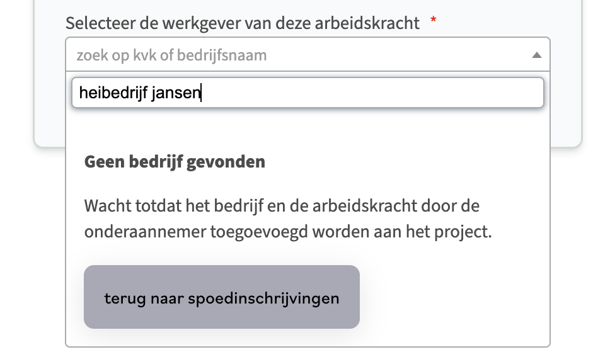Go back via 'terug naar spoedinschrijvingen' button
This screenshot has width=610, height=364.
click(222, 297)
